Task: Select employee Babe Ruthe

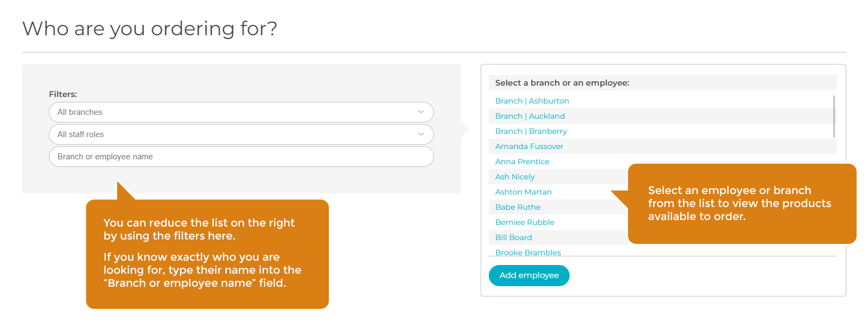Action: coord(518,207)
